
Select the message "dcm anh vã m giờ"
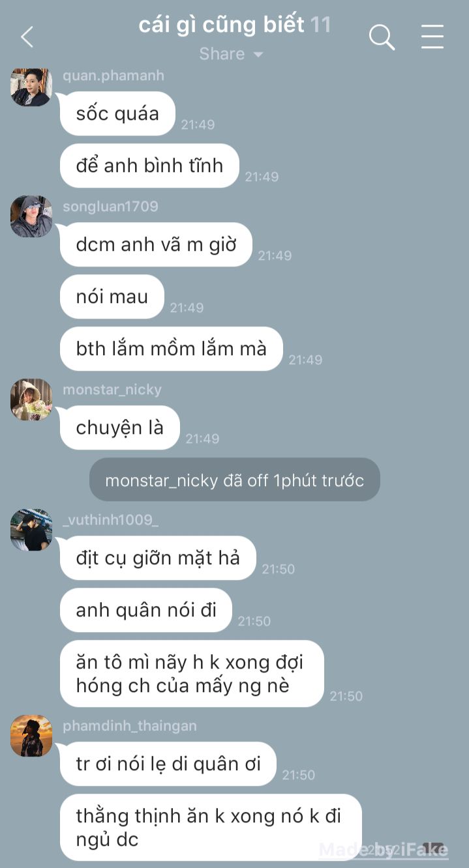[x=156, y=244]
